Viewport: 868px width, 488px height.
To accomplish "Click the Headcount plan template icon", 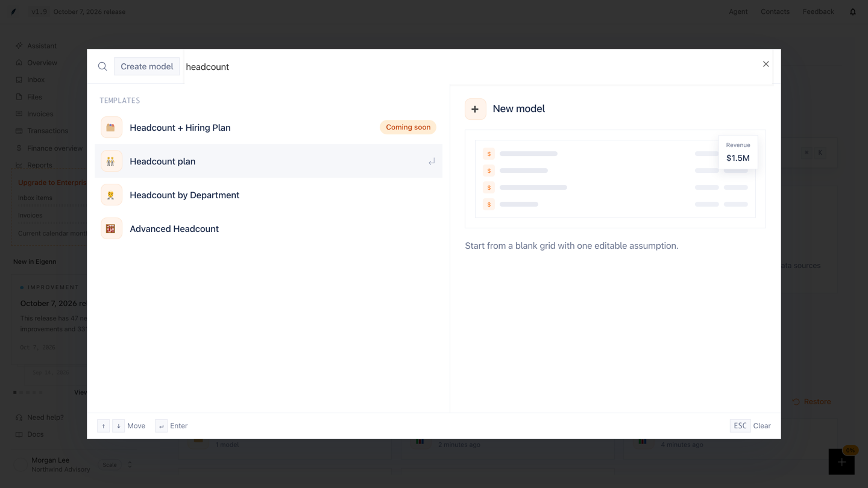I will pyautogui.click(x=112, y=161).
